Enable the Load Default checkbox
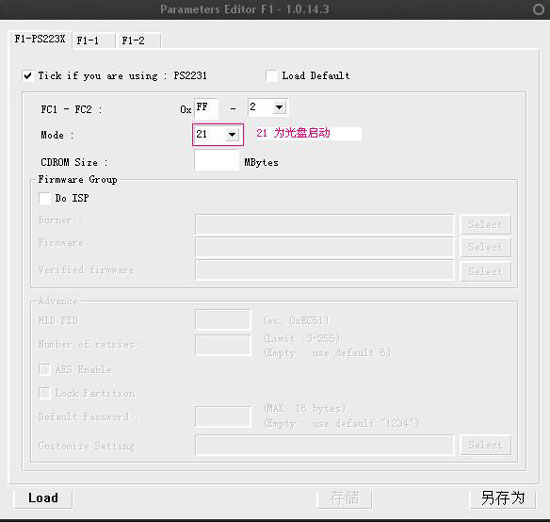The width and height of the screenshot is (550, 522). (x=271, y=76)
